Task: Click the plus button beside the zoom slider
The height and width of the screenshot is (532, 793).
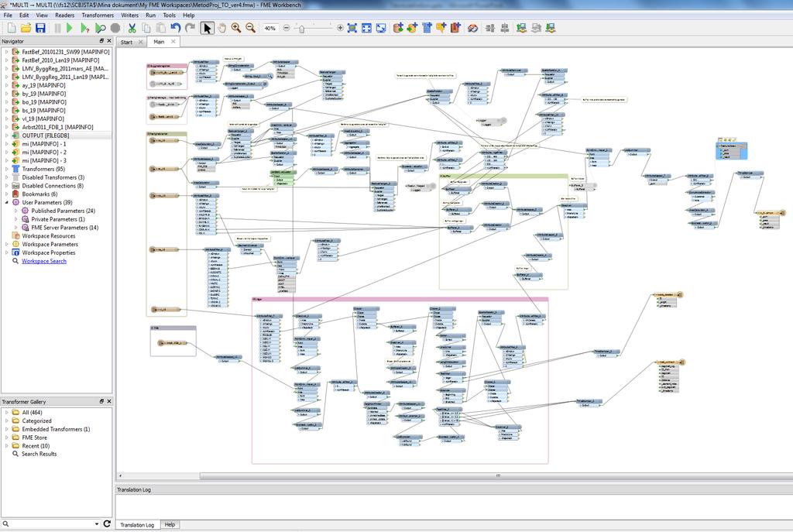Action: 341,29
